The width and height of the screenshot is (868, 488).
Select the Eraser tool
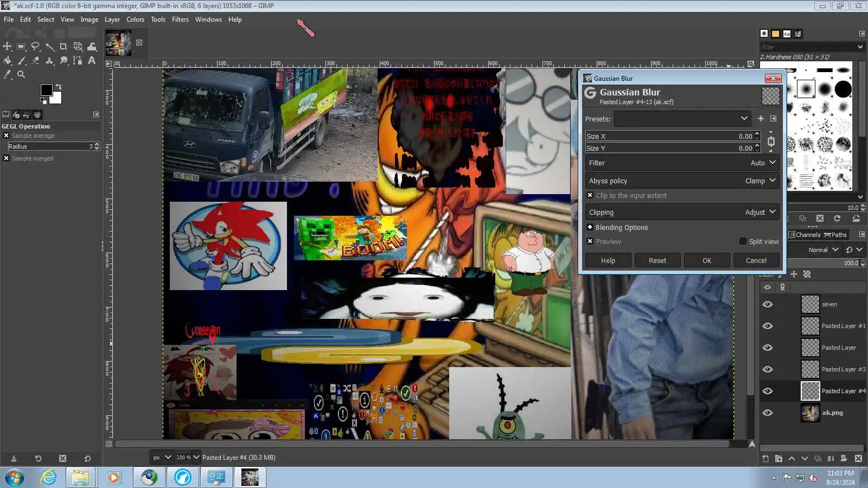point(35,61)
